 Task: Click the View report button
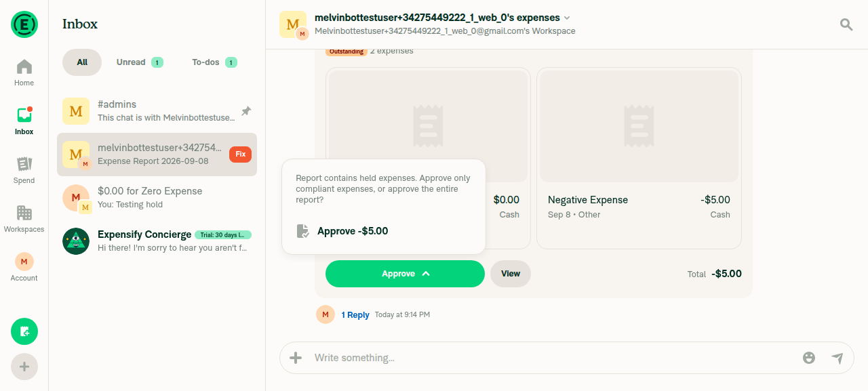click(511, 274)
